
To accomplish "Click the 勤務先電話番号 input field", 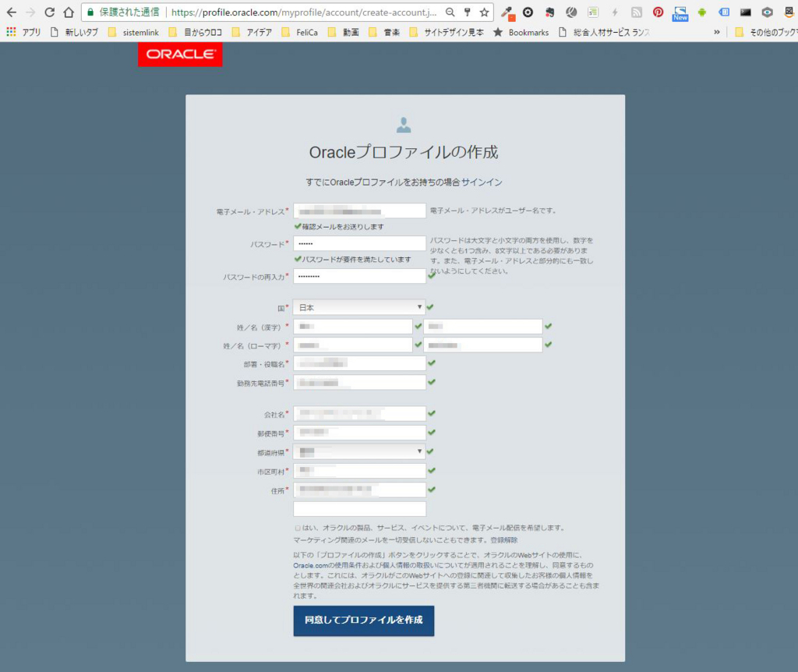I will tap(359, 382).
